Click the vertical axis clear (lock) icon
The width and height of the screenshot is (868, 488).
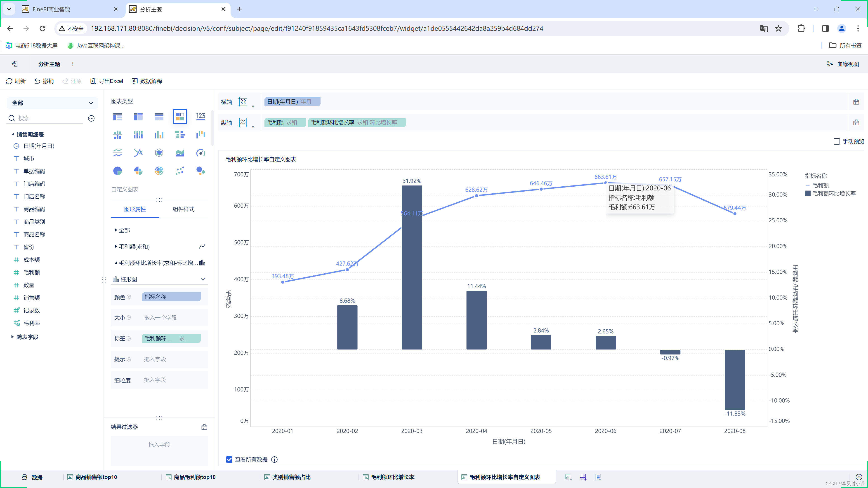point(856,123)
